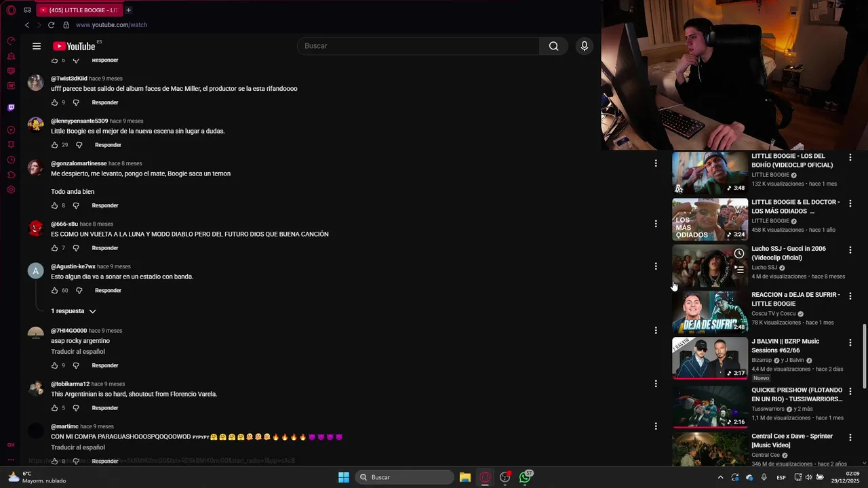Reload the page in browser toolbar

click(x=51, y=25)
